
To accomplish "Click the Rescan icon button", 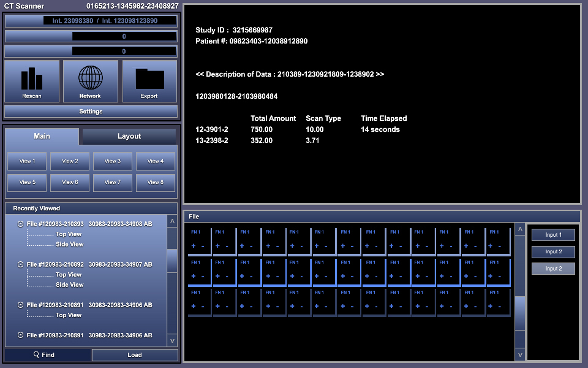I will point(32,81).
